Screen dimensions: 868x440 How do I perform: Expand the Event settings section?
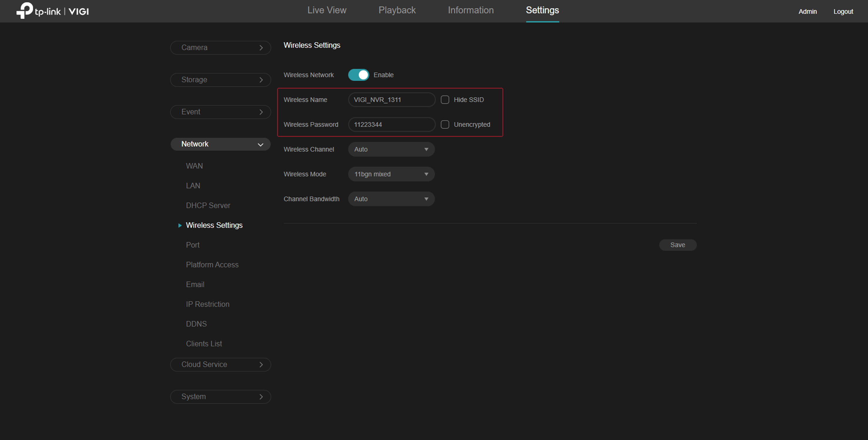220,112
